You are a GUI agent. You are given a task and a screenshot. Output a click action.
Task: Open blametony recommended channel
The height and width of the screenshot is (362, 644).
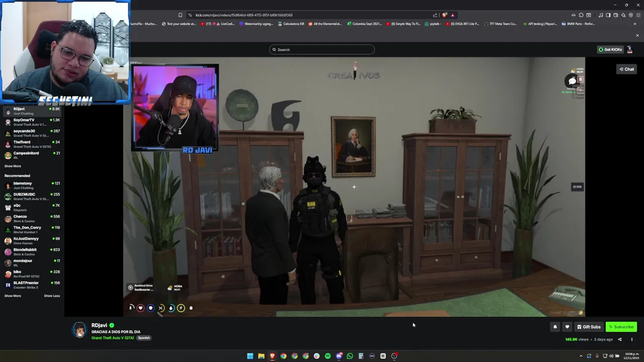(32, 186)
